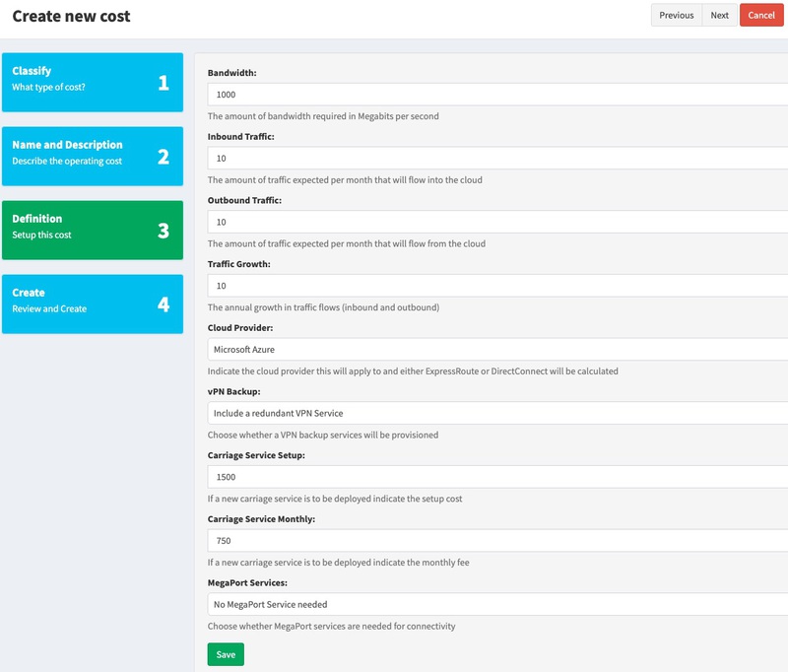
Task: Click the Inbound Traffic input field
Action: coord(497,159)
